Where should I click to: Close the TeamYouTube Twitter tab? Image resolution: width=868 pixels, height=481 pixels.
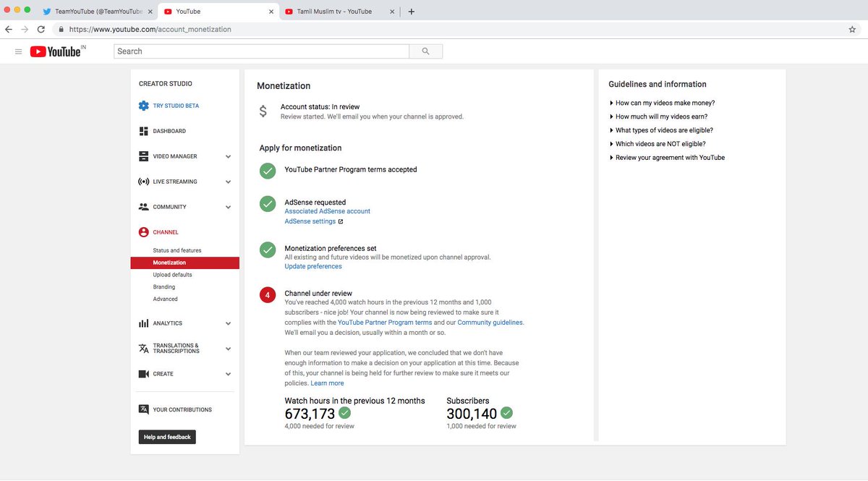(150, 12)
